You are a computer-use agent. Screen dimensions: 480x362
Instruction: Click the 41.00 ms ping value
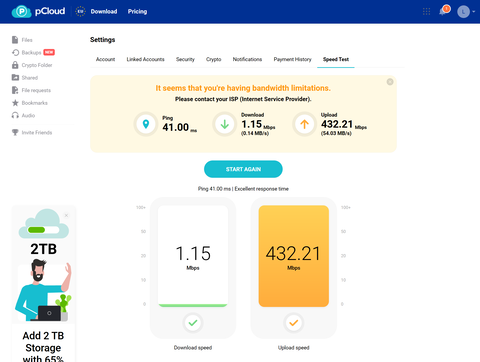[179, 127]
